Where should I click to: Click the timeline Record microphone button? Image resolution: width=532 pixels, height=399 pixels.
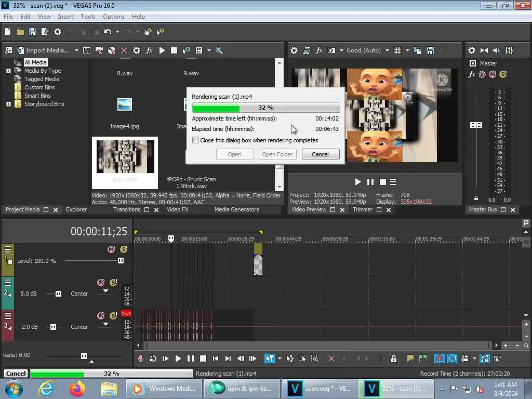pos(140,358)
